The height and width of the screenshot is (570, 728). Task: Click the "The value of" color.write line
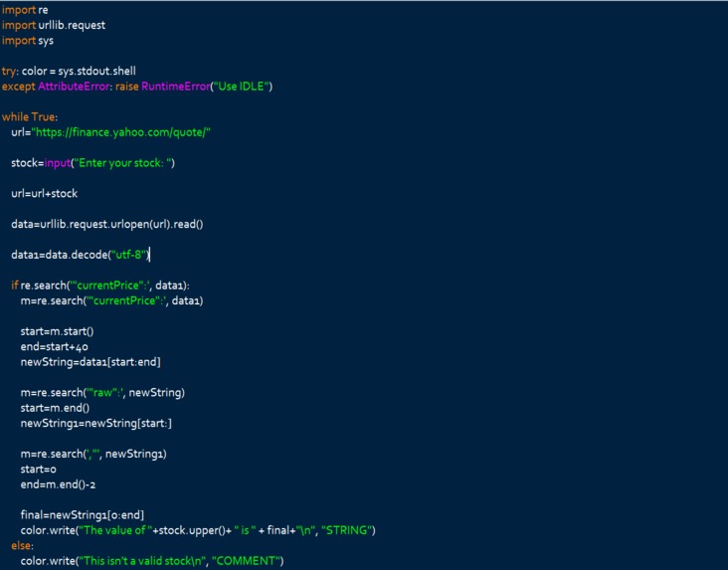pos(198,531)
